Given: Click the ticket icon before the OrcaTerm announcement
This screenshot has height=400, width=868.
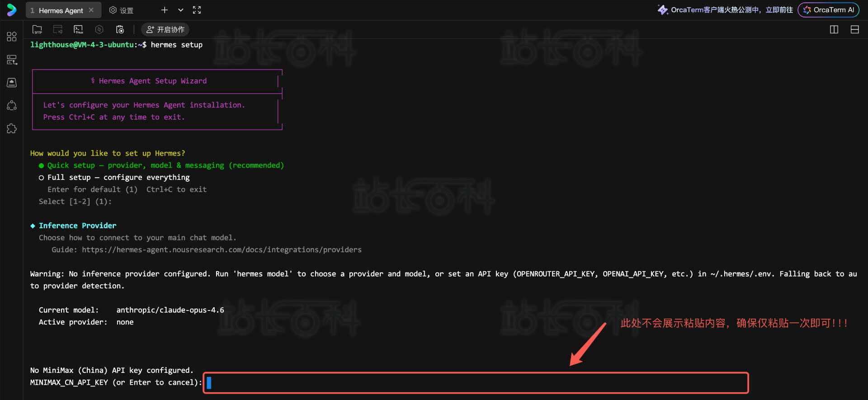Looking at the screenshot, I should pos(663,10).
